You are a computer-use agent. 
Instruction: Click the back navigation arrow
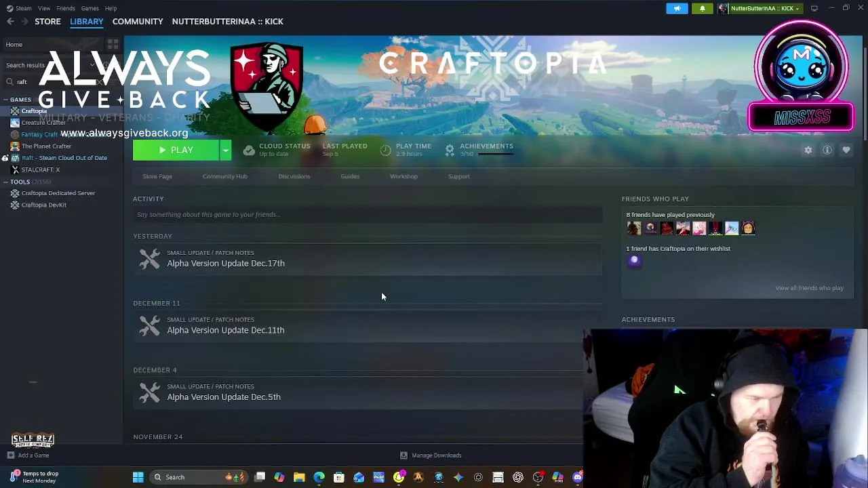(10, 22)
